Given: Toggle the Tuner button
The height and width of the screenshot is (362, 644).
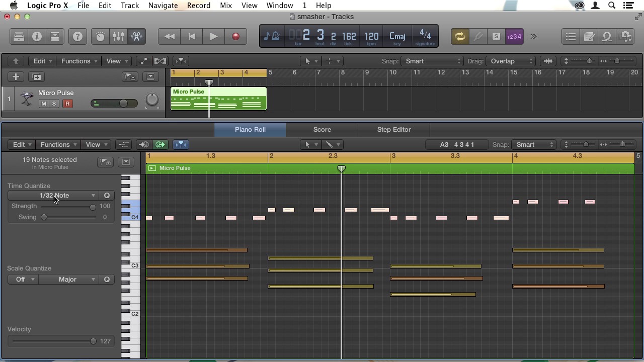Looking at the screenshot, I should point(478,37).
